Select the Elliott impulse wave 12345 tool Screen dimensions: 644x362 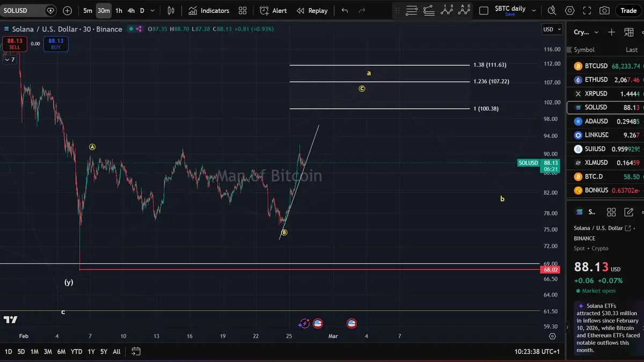point(447,10)
